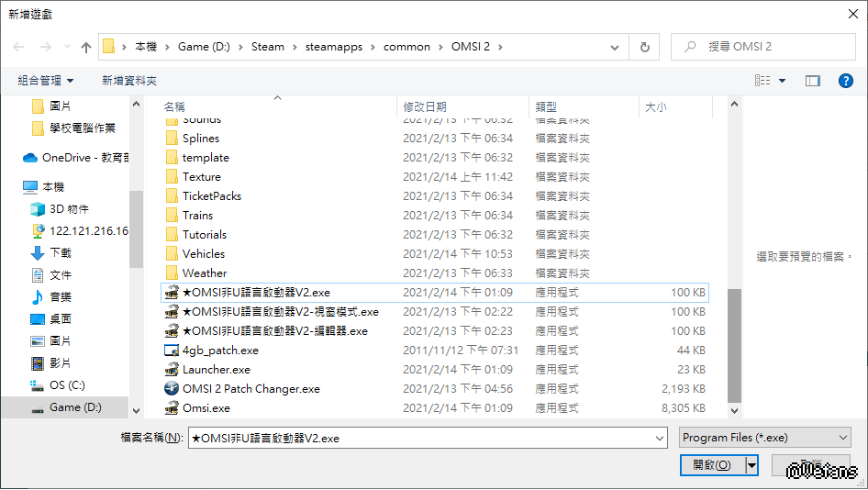Image resolution: width=868 pixels, height=490 pixels.
Task: Go forward with the right arrow button
Action: click(45, 47)
